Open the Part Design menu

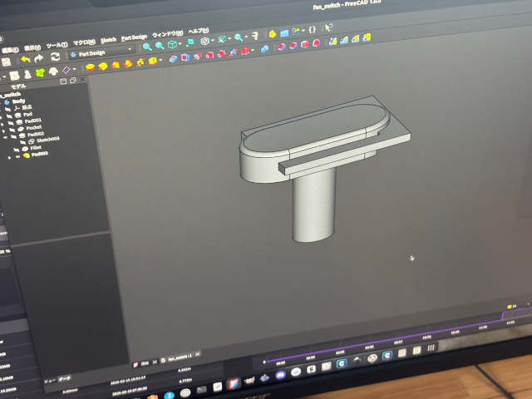coord(134,37)
